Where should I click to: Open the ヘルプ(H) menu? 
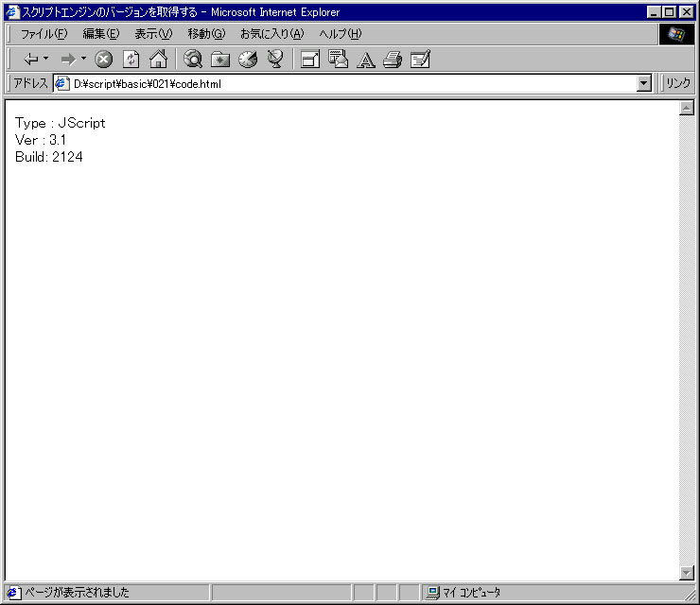pos(341,34)
